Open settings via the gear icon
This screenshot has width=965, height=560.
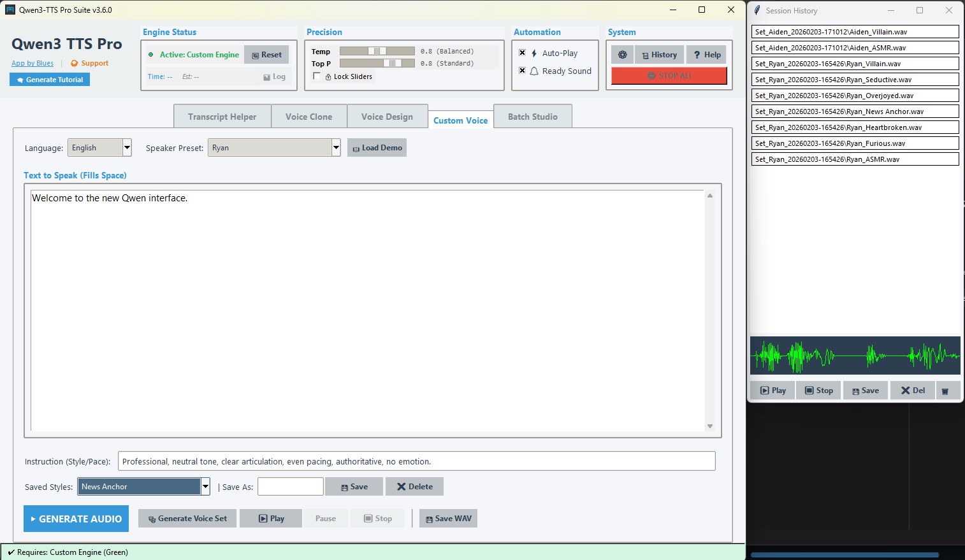(x=623, y=54)
